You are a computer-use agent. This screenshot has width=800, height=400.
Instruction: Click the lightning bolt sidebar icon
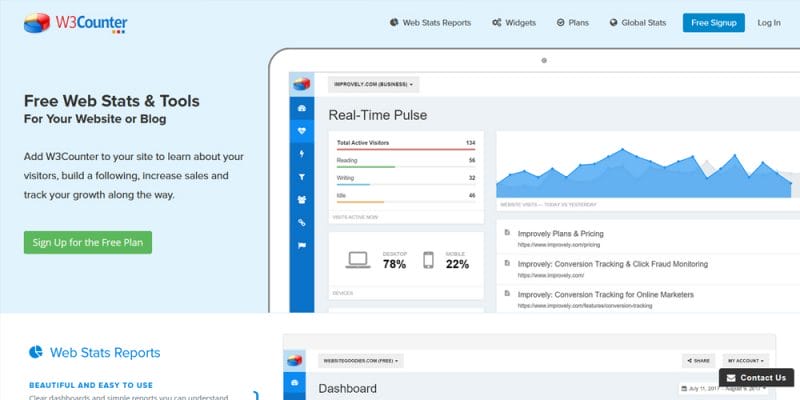point(302,154)
